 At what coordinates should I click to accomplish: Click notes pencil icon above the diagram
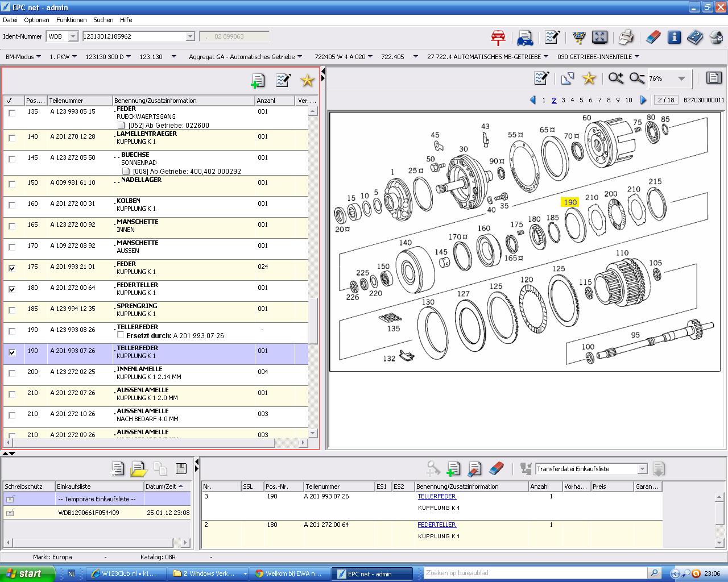point(541,78)
